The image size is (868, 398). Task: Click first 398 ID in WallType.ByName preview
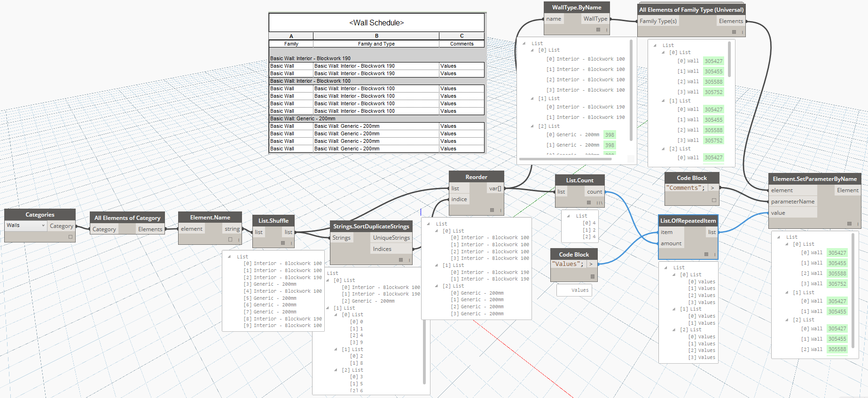coord(610,135)
